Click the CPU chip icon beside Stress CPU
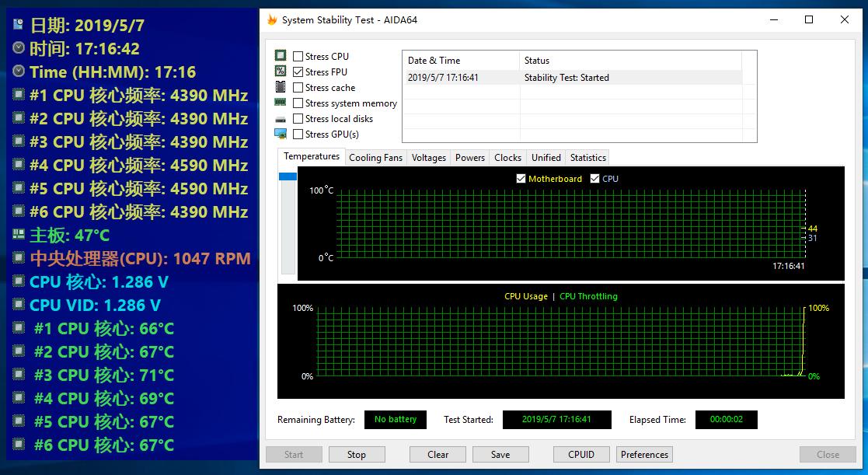This screenshot has width=868, height=475. click(x=281, y=55)
